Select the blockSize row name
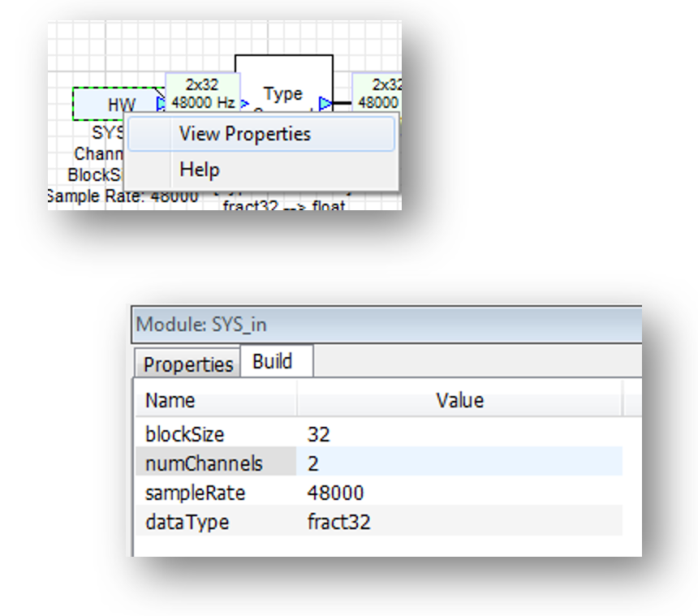The height and width of the screenshot is (616, 698). [216, 434]
